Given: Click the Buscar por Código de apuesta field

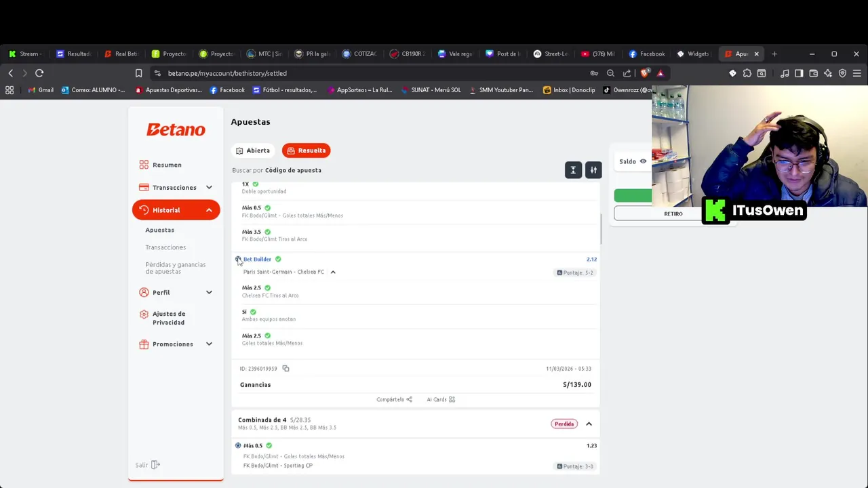Looking at the screenshot, I should pos(277,170).
